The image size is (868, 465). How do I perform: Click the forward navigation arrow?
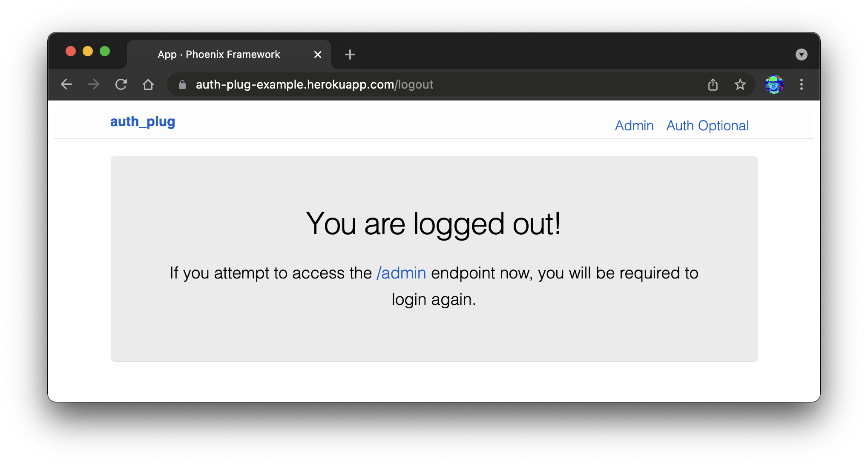(94, 84)
